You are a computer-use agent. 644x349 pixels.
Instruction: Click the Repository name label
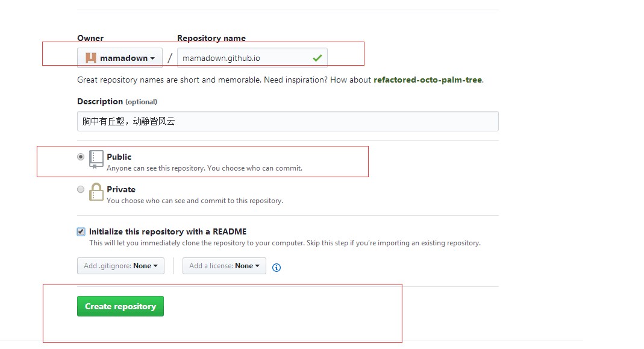(211, 38)
